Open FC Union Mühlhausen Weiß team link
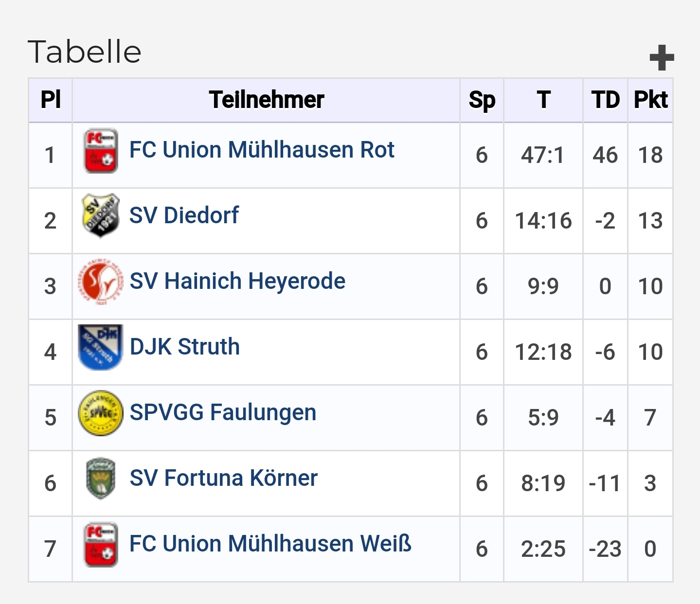 [x=270, y=544]
